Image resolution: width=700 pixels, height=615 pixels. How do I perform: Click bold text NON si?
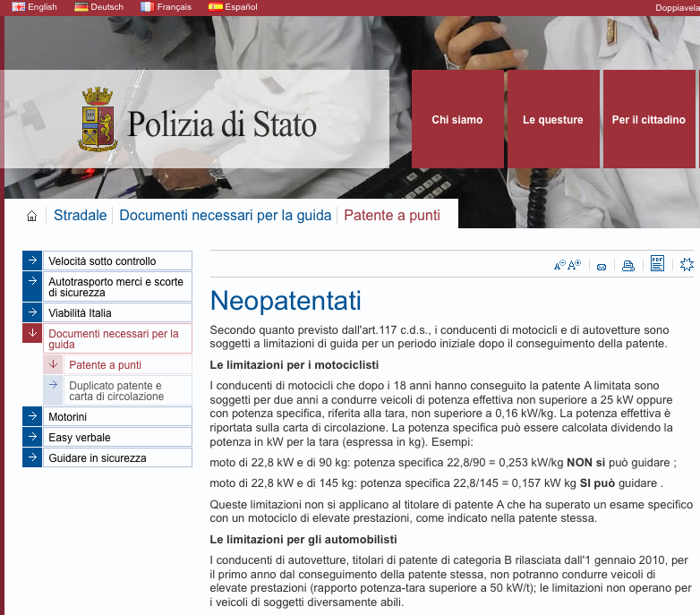(585, 462)
